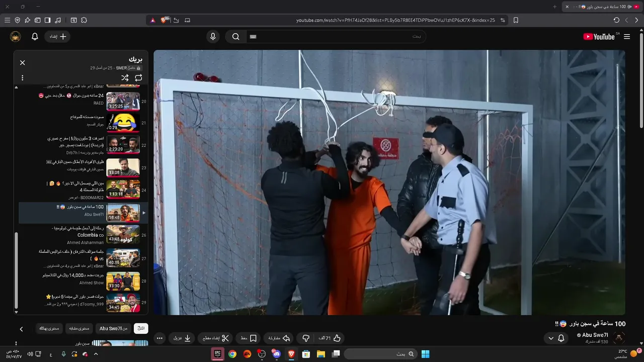Image resolution: width=644 pixels, height=362 pixels.
Task: Start voice search with microphone icon
Action: point(213,37)
